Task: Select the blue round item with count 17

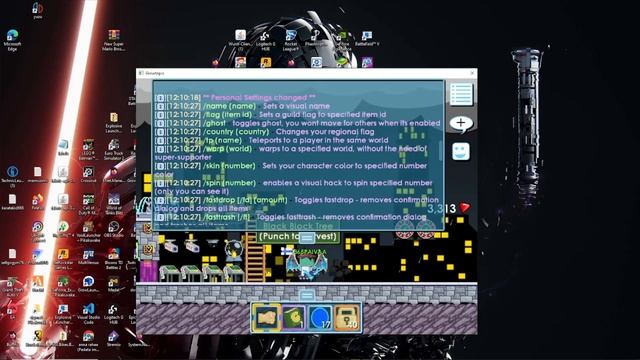Action: pos(320,317)
